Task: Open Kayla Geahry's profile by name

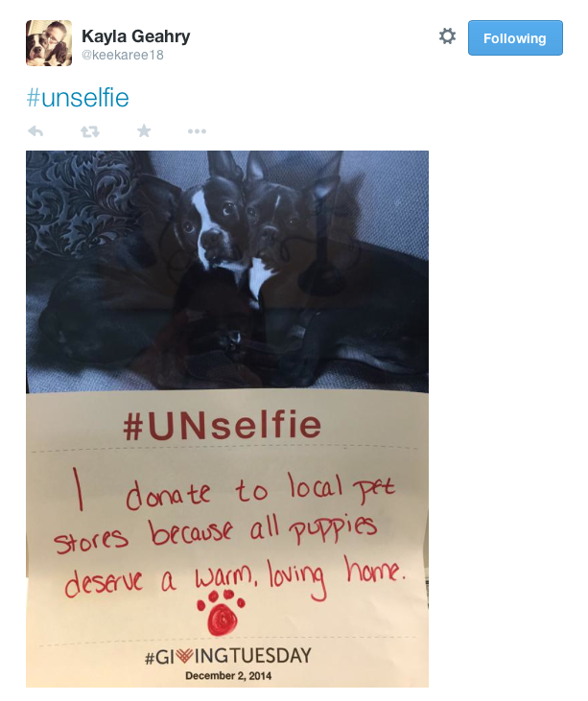Action: coord(136,35)
